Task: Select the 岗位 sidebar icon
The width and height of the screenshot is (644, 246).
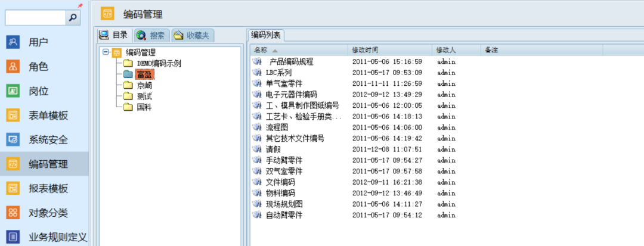Action: [x=13, y=91]
